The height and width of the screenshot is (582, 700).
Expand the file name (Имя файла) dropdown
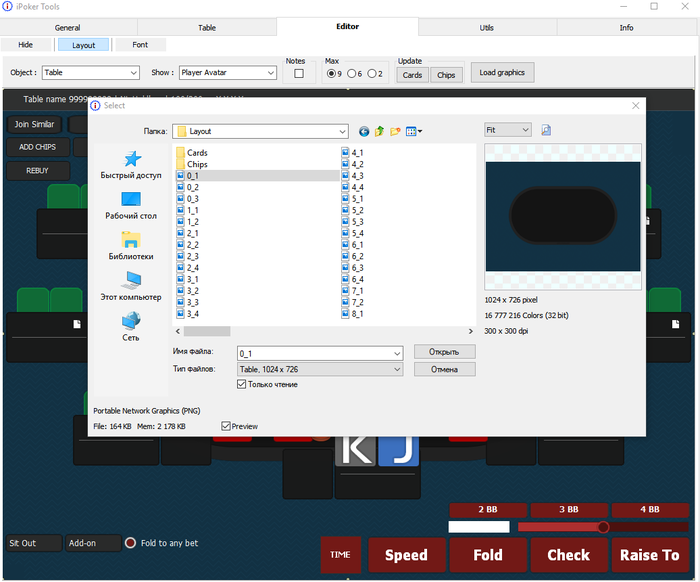tap(397, 354)
